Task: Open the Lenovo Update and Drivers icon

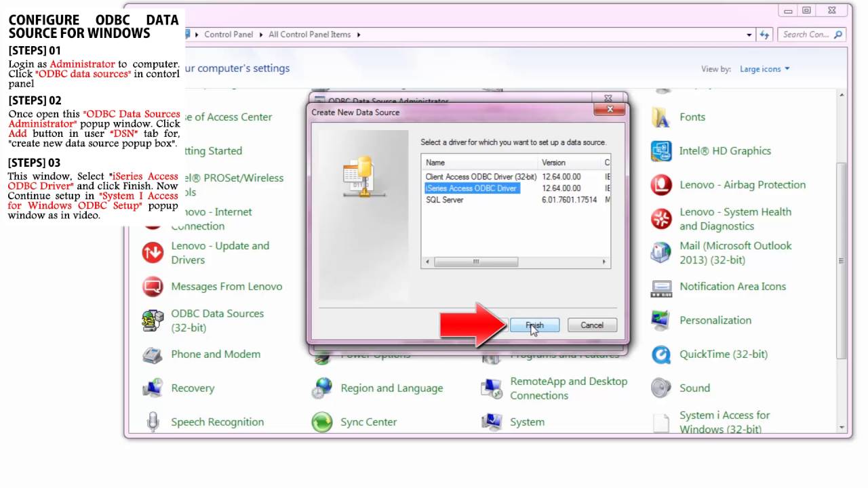Action: [x=153, y=253]
